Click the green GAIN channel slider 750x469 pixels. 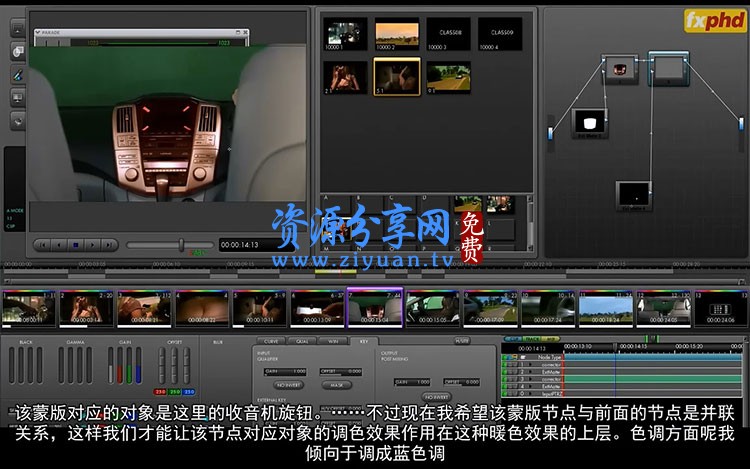pyautogui.click(x=129, y=365)
